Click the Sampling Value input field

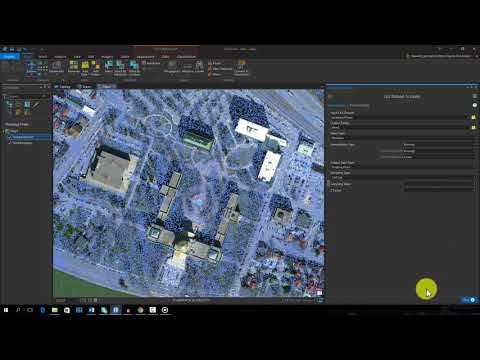point(439,184)
